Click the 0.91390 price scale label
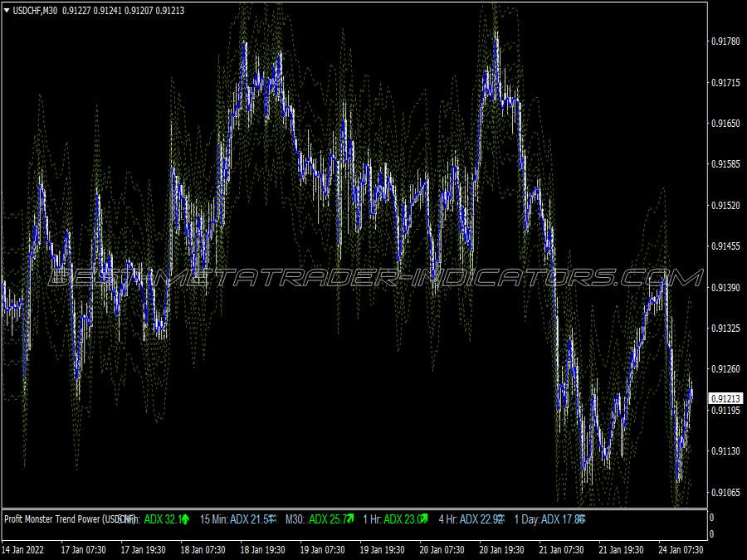Image resolution: width=747 pixels, height=560 pixels. tap(725, 287)
